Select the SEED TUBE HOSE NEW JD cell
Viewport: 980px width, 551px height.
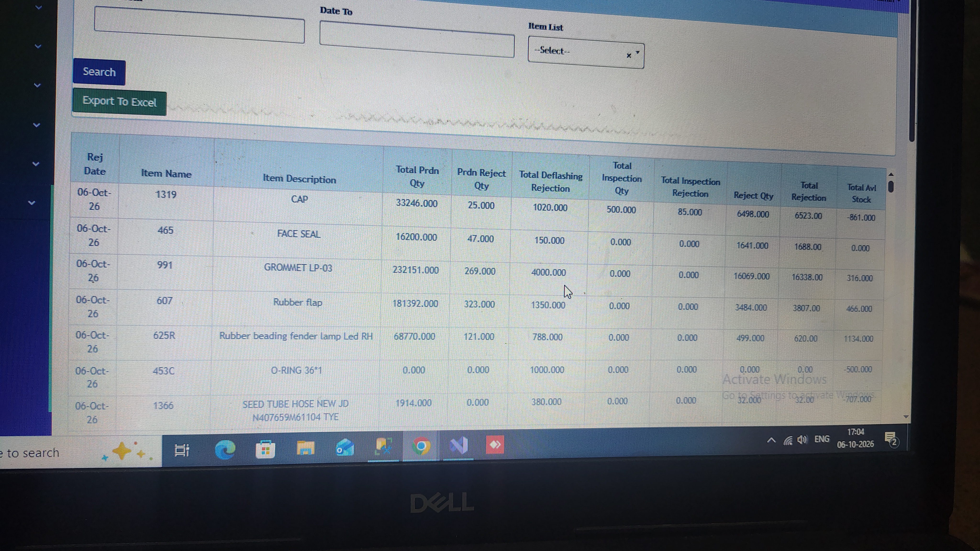pyautogui.click(x=295, y=410)
